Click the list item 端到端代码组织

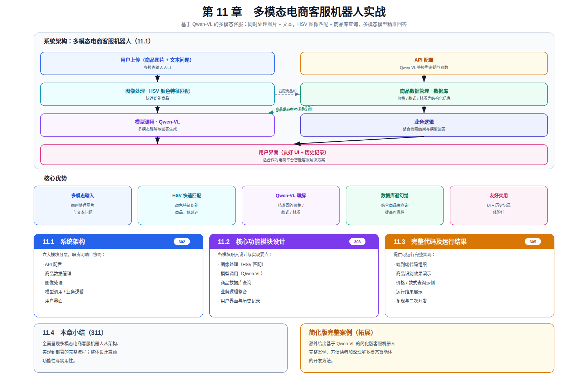pyautogui.click(x=410, y=265)
